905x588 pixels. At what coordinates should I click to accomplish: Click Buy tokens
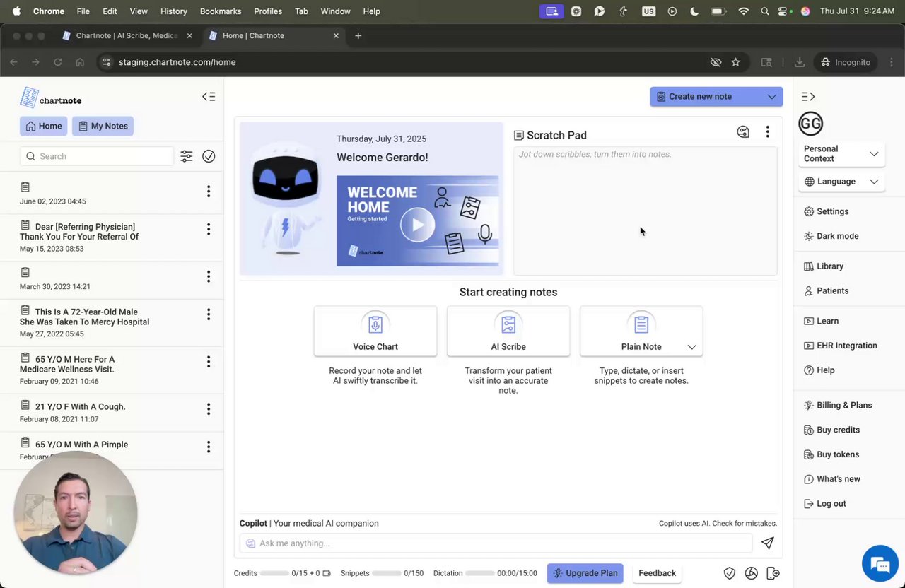[831, 454]
